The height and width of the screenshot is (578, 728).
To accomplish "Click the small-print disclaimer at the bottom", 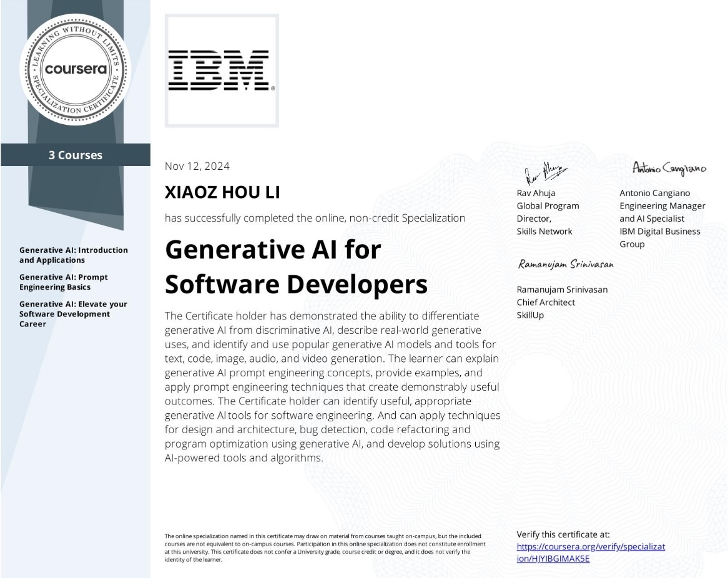I will [325, 548].
